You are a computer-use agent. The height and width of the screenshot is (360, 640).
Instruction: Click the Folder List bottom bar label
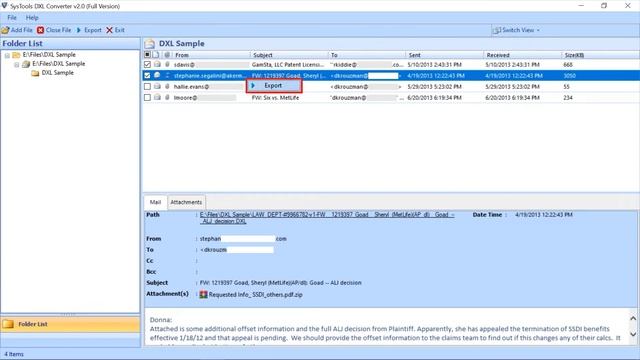coord(33,324)
